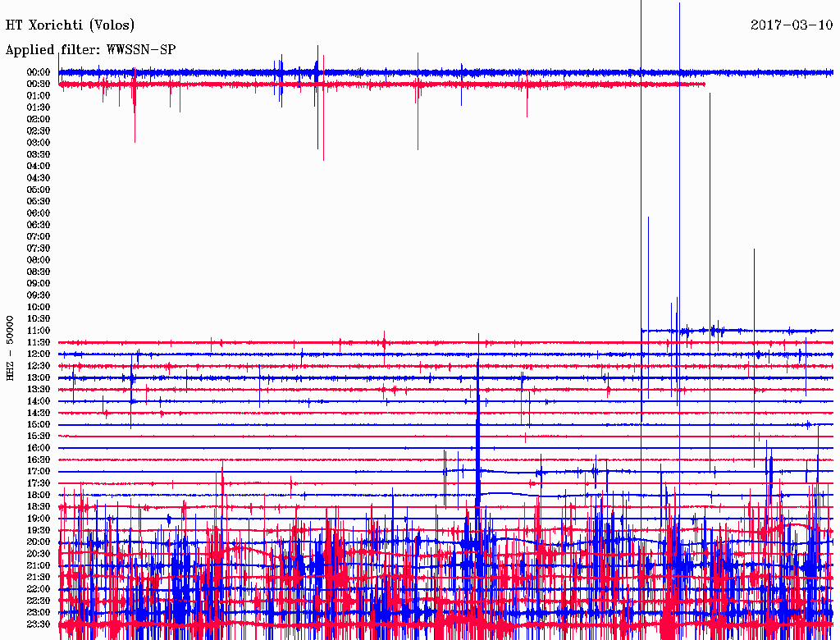The width and height of the screenshot is (840, 640).
Task: Click the vertical axis label 'HHZ - 50000'
Action: tap(10, 348)
